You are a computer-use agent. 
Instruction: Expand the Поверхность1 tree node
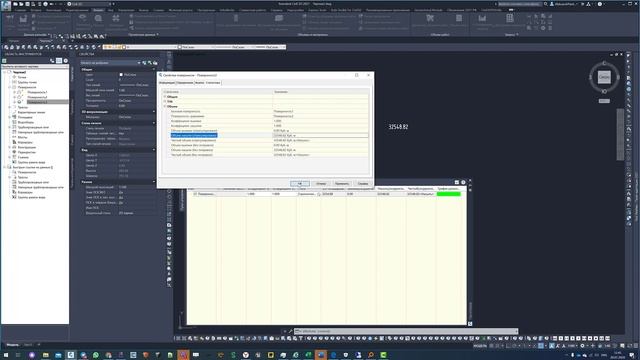pyautogui.click(x=14, y=92)
